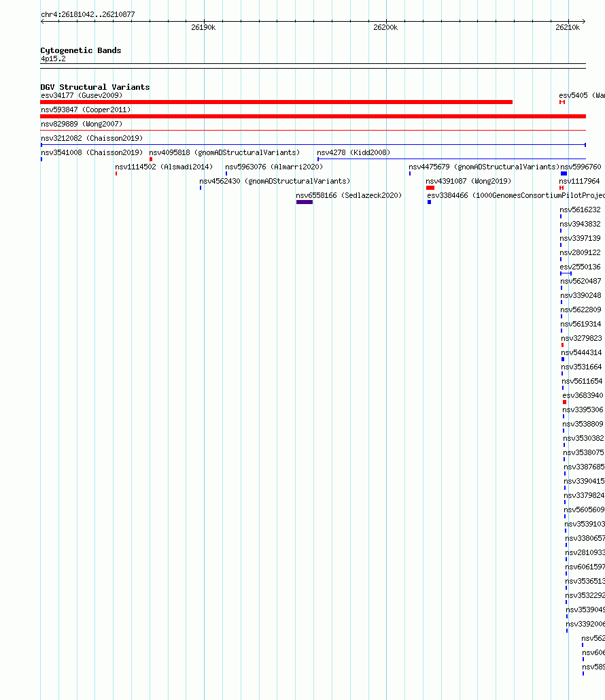Open the nsv5619314 variant label
Viewport: 605px width, 700px height.
click(581, 324)
